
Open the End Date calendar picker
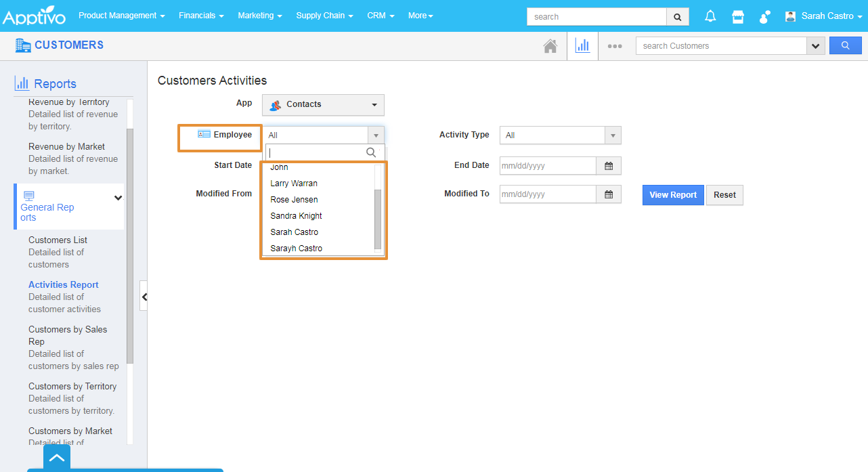coord(609,166)
